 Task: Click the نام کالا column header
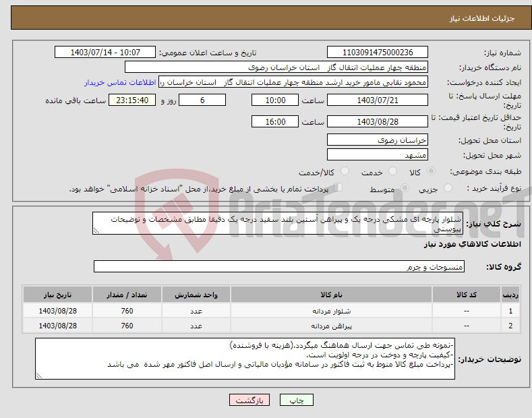point(331,295)
